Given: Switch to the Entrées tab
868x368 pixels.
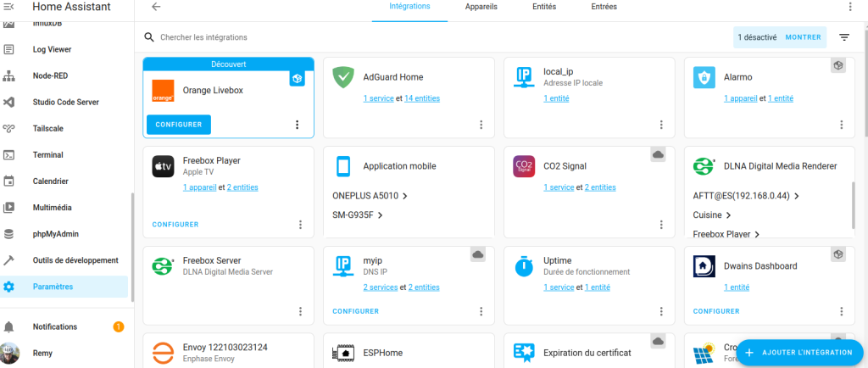Looking at the screenshot, I should 604,7.
